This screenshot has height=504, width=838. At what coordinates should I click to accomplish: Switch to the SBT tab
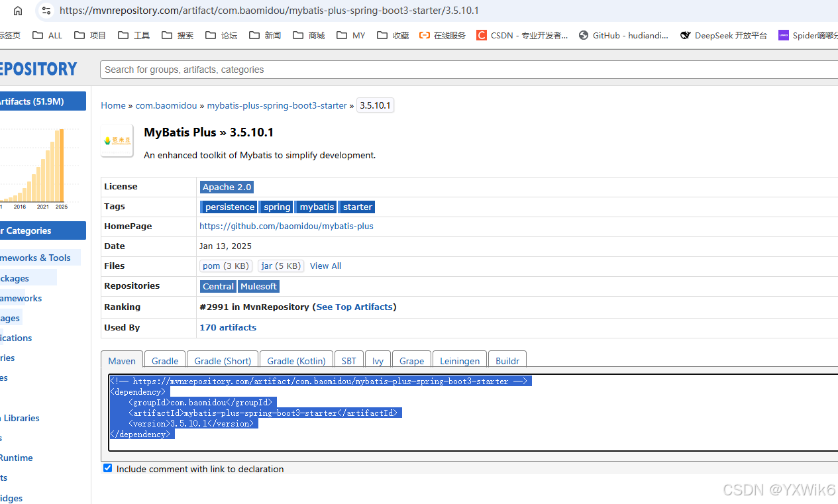click(x=349, y=361)
